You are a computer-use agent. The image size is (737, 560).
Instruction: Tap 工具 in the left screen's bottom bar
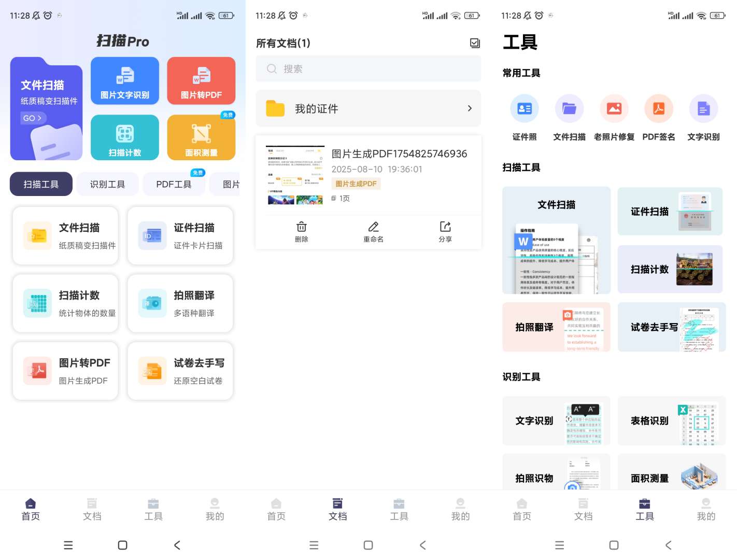coord(153,509)
